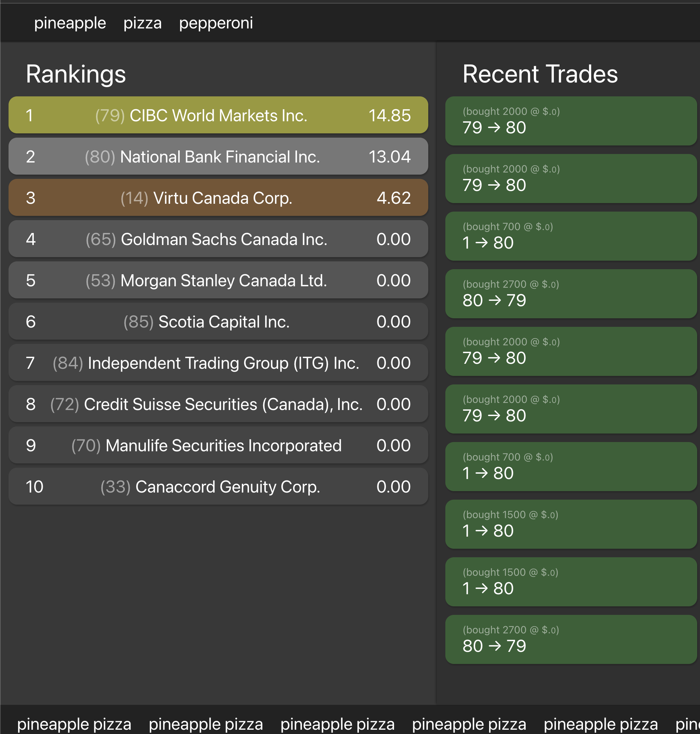
Task: Click the Credit Suisse Securities (Canada) row
Action: pos(218,404)
